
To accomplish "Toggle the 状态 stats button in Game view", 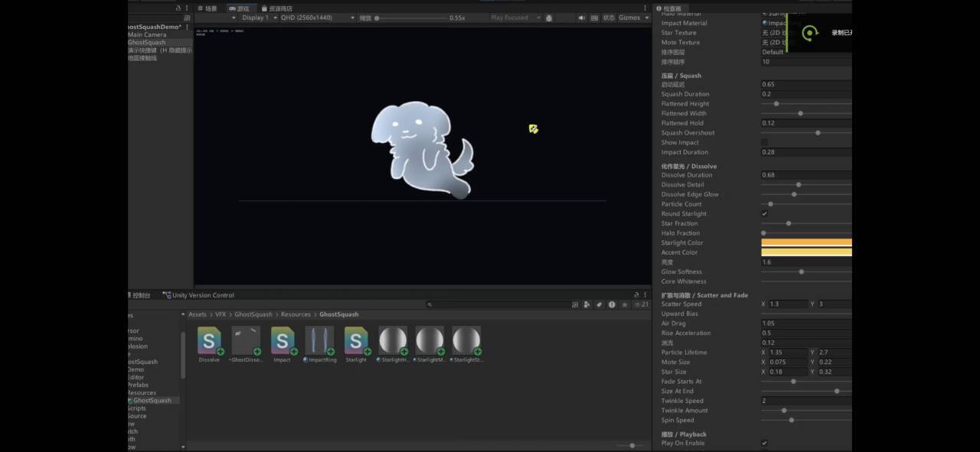I will pyautogui.click(x=609, y=18).
